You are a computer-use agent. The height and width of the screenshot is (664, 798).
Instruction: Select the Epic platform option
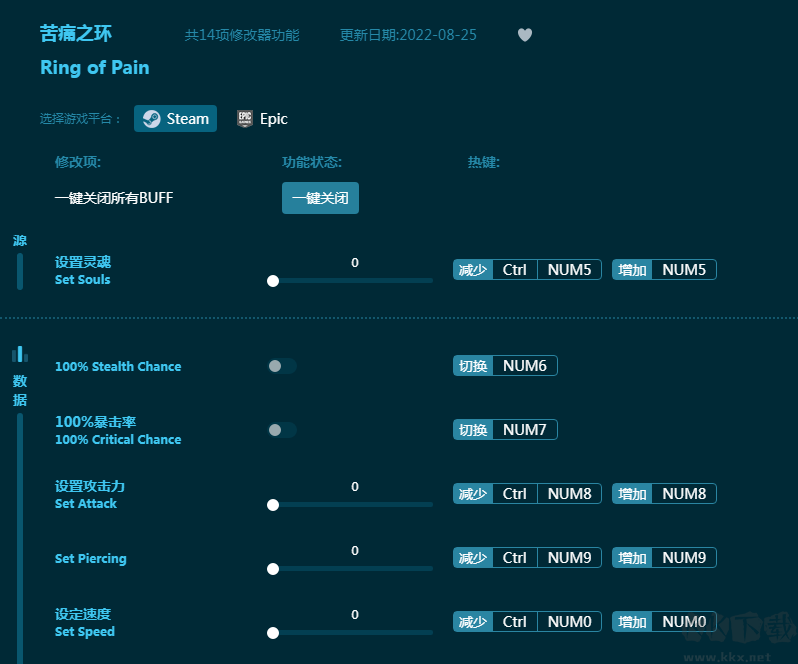click(262, 118)
